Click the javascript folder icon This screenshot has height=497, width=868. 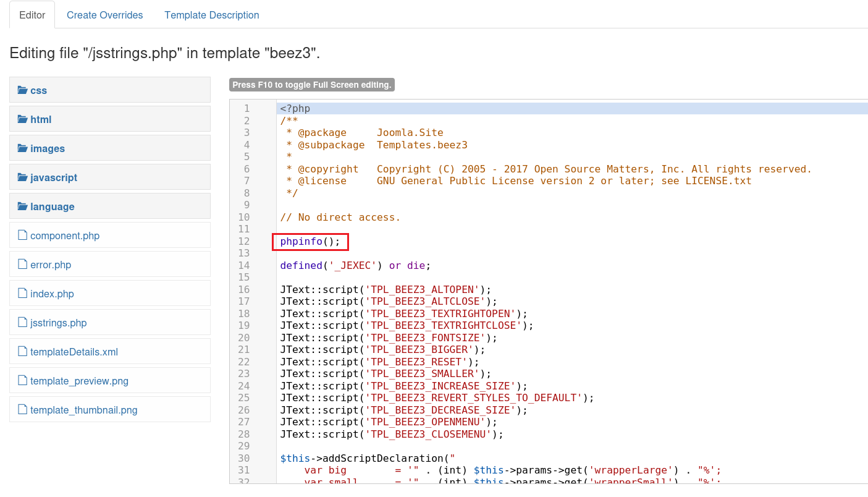point(23,177)
